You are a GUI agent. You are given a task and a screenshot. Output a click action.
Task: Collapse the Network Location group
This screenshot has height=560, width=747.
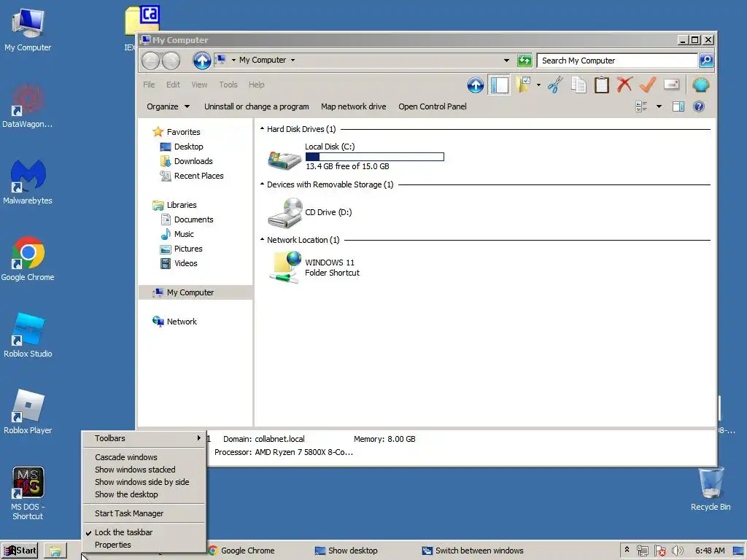coord(262,239)
